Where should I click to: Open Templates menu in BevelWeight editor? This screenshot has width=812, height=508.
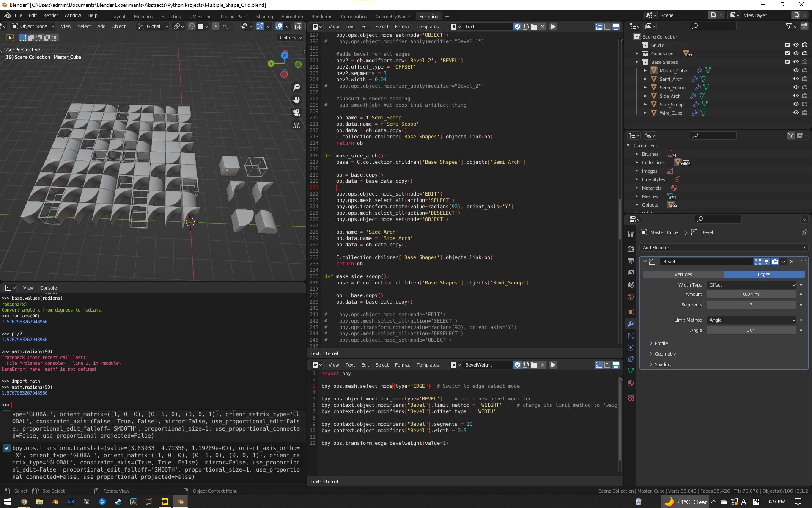point(427,365)
